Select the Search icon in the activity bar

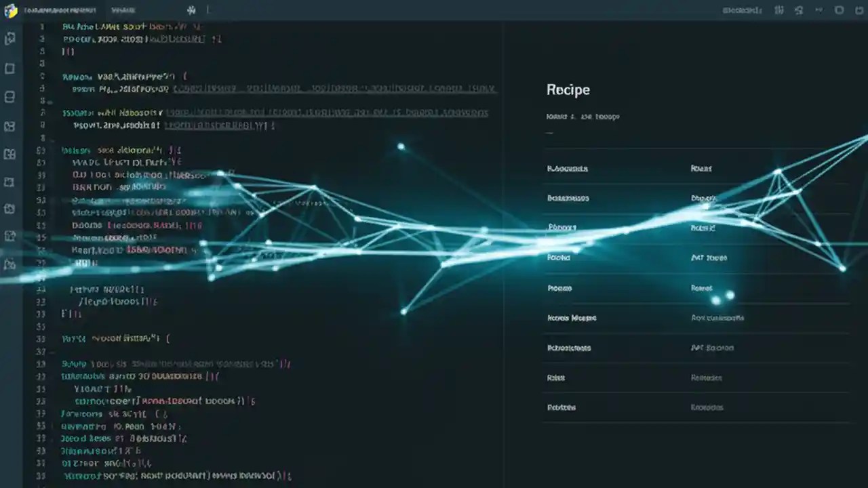[9, 68]
